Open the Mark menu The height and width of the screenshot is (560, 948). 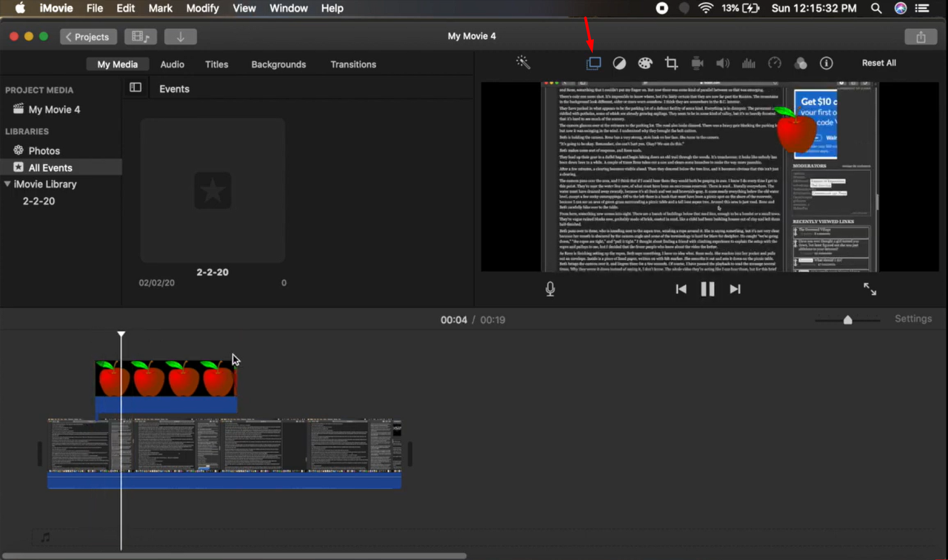pos(161,8)
